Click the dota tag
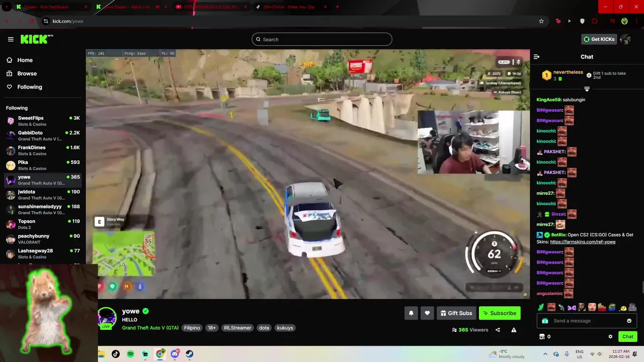This screenshot has width=644, height=362. click(264, 328)
